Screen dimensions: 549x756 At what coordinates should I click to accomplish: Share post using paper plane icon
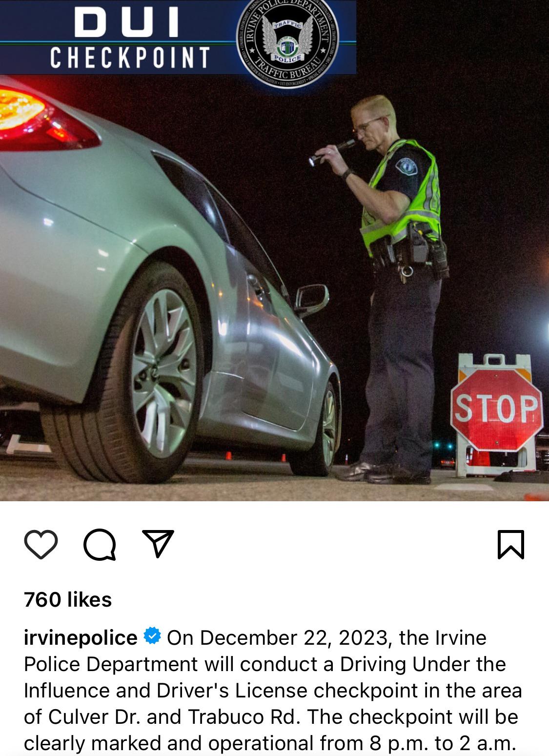[x=158, y=543]
